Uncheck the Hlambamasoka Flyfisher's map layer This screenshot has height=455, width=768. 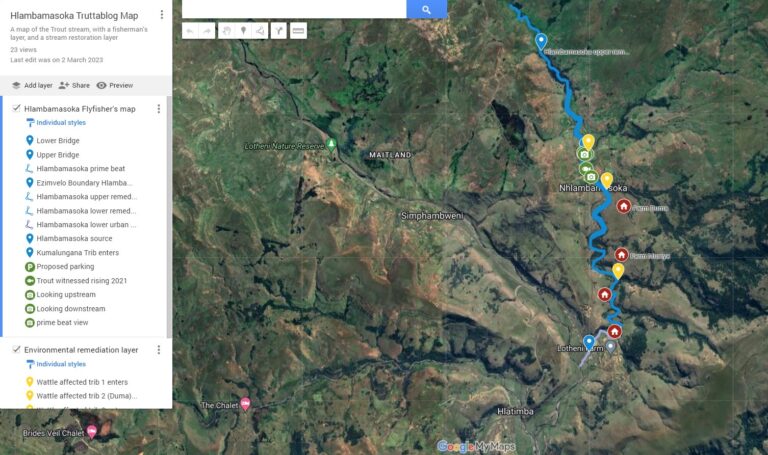[x=16, y=108]
